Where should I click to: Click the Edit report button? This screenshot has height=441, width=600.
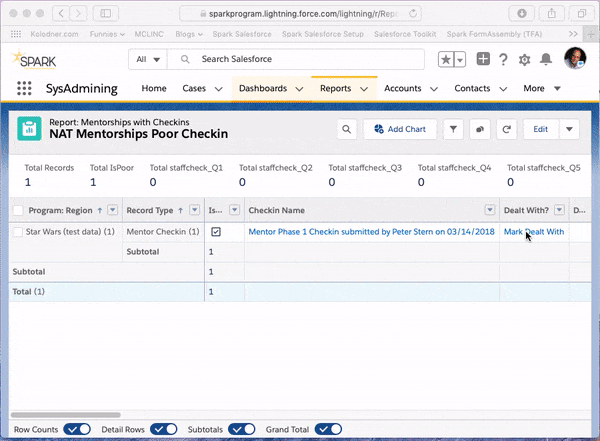tap(541, 129)
